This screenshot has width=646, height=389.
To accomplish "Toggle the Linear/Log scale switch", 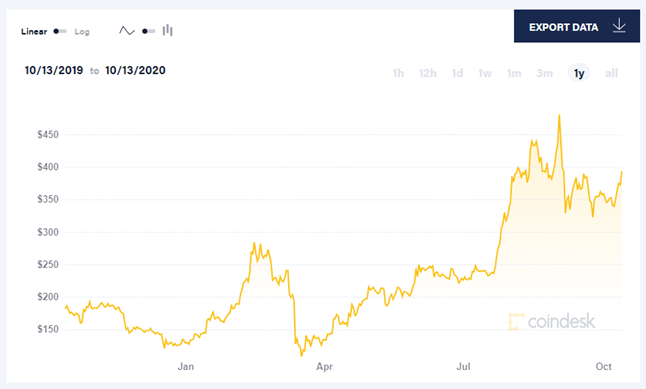I will 60,31.
